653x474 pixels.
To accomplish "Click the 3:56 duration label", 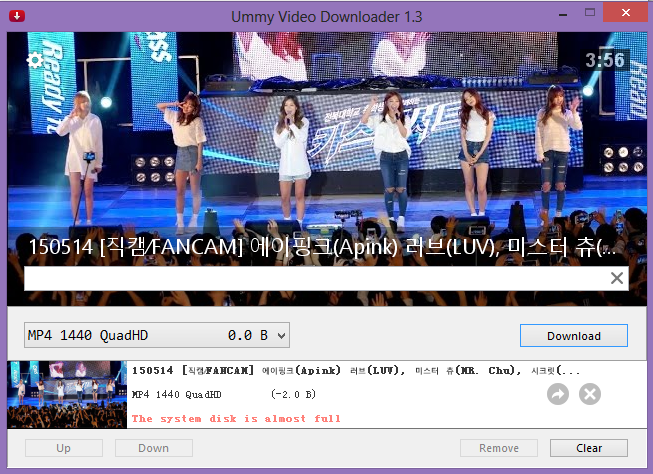I will [x=605, y=60].
